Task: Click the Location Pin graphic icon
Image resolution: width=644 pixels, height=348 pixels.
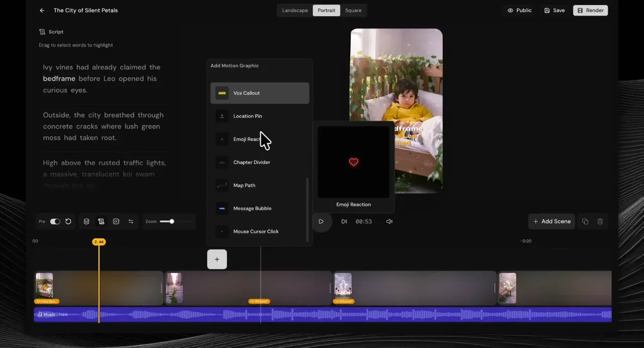Action: pos(222,116)
